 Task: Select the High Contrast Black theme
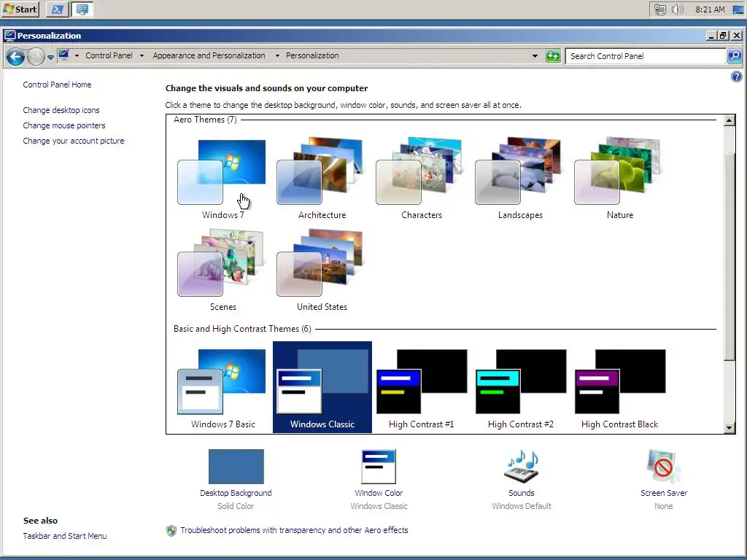coord(619,388)
